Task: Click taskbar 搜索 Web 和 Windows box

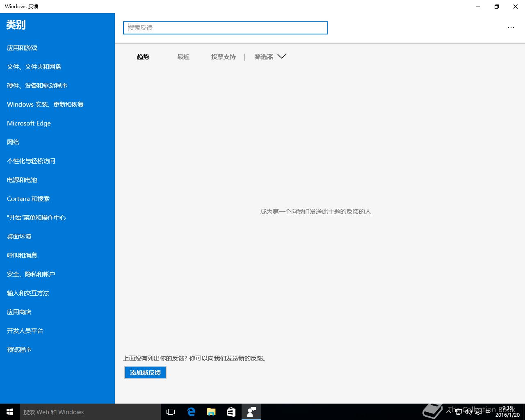Action: [x=90, y=412]
